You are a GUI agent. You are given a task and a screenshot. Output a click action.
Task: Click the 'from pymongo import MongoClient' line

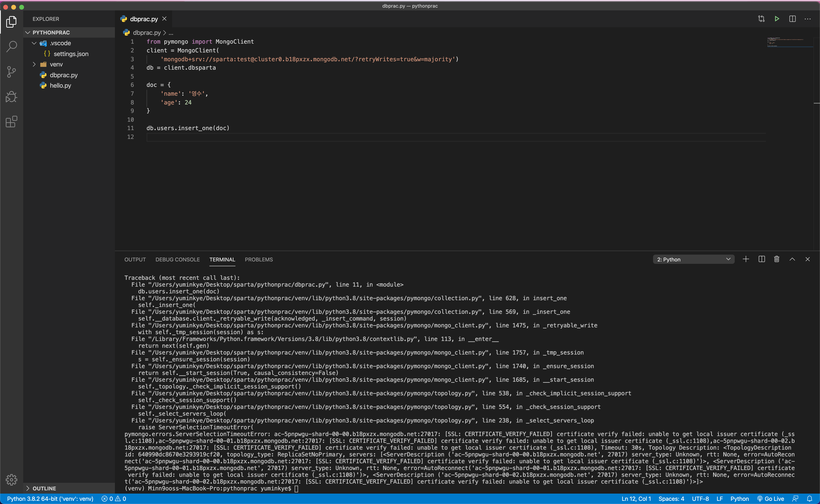[200, 42]
